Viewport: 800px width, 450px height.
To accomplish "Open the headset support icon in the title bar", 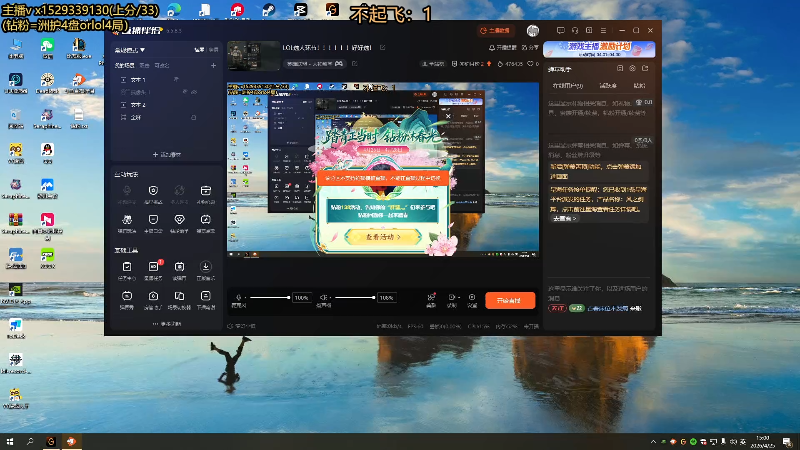I will click(574, 31).
